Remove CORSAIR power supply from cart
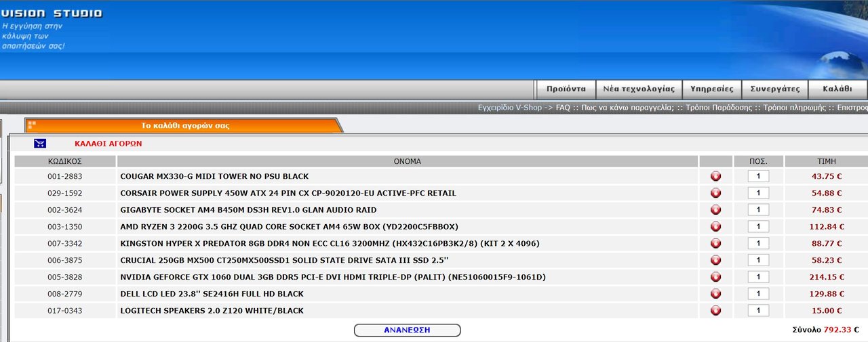The image size is (868, 342). (x=715, y=193)
